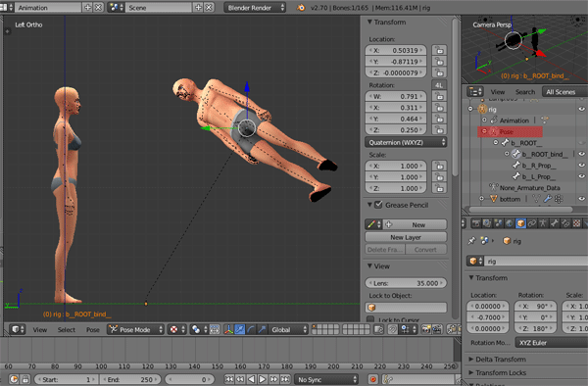Open the World properties tab icon
This screenshot has height=386, width=588.
pyautogui.click(x=510, y=223)
